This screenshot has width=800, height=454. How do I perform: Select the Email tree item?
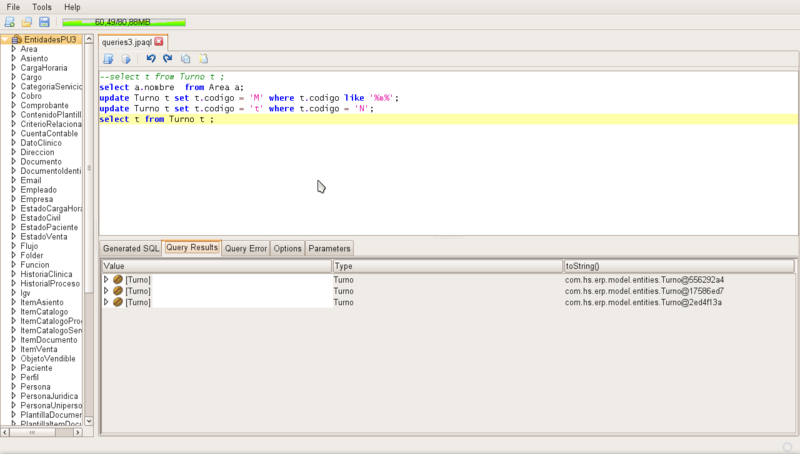pyautogui.click(x=31, y=180)
